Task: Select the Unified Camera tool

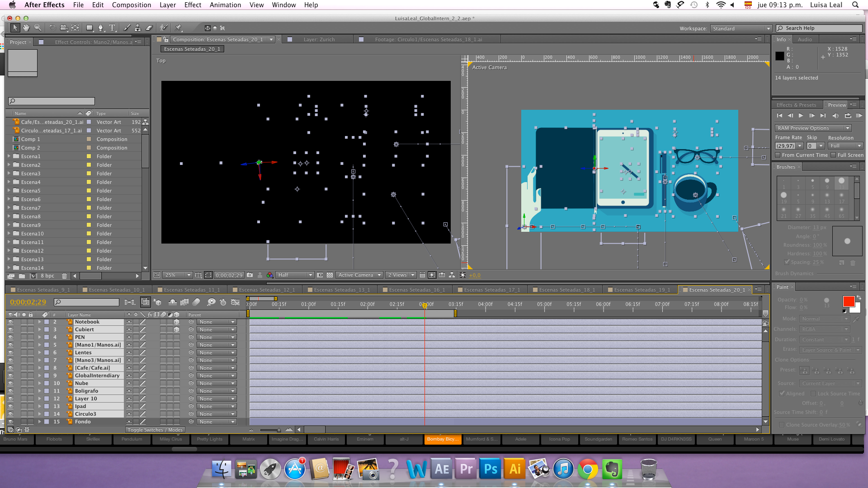Action: click(x=64, y=28)
